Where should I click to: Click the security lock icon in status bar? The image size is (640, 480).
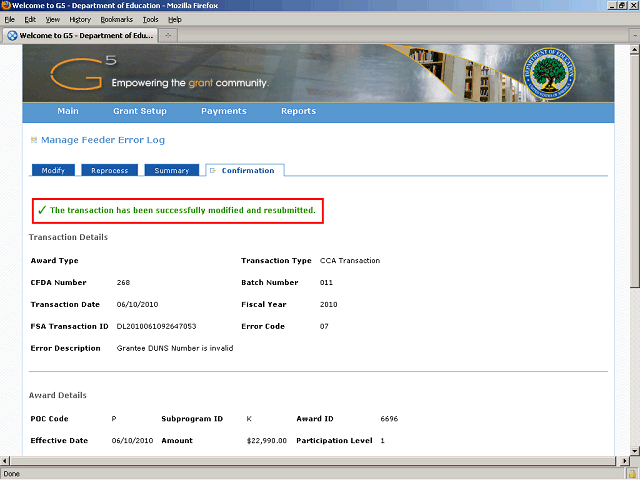[632, 474]
